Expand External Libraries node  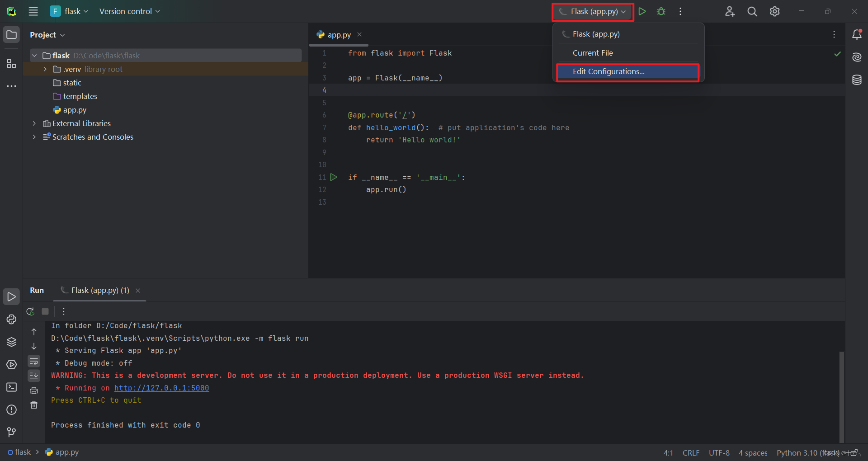[x=34, y=123]
